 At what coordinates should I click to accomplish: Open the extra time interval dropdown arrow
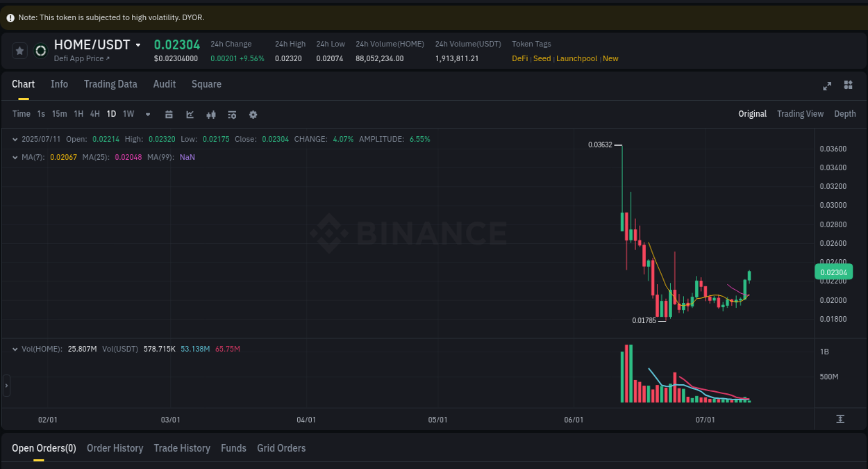147,114
